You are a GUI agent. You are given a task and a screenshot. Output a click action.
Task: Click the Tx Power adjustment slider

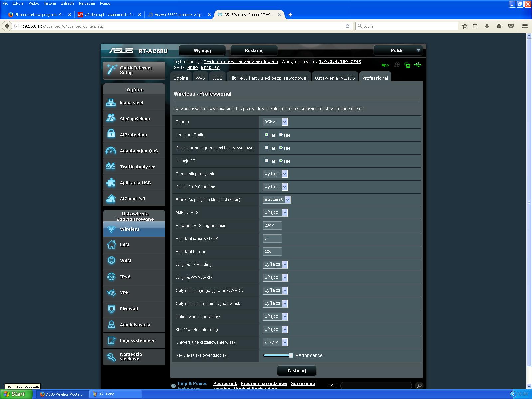click(x=278, y=355)
